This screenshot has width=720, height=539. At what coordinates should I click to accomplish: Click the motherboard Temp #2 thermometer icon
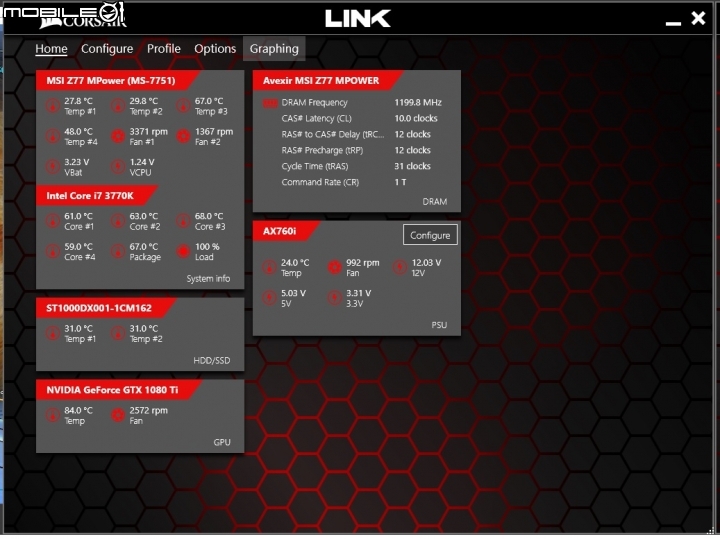[x=118, y=106]
